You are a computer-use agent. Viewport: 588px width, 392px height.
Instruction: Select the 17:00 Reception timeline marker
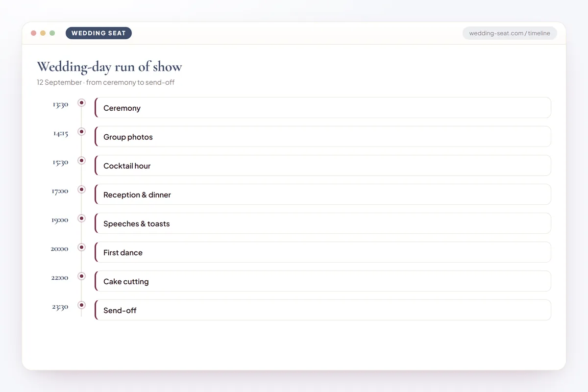point(81,189)
